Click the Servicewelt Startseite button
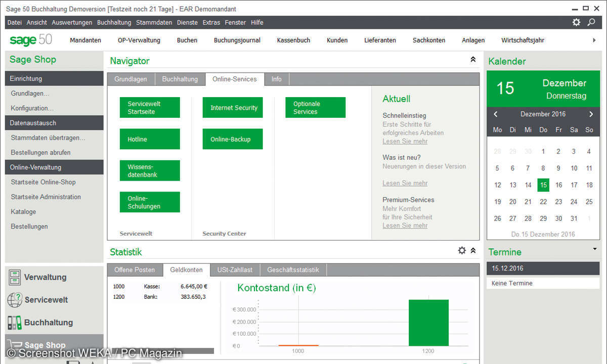The width and height of the screenshot is (607, 364). [x=150, y=108]
